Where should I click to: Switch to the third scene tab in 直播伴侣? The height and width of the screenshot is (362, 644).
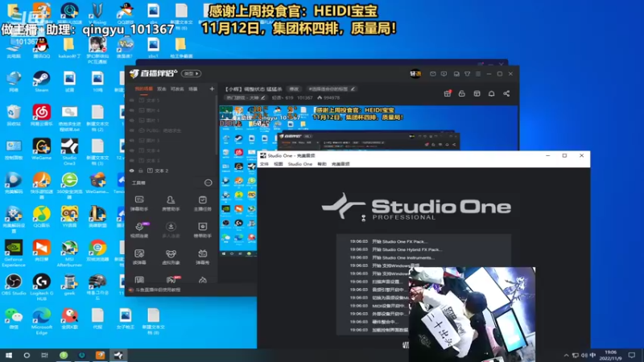pyautogui.click(x=177, y=88)
